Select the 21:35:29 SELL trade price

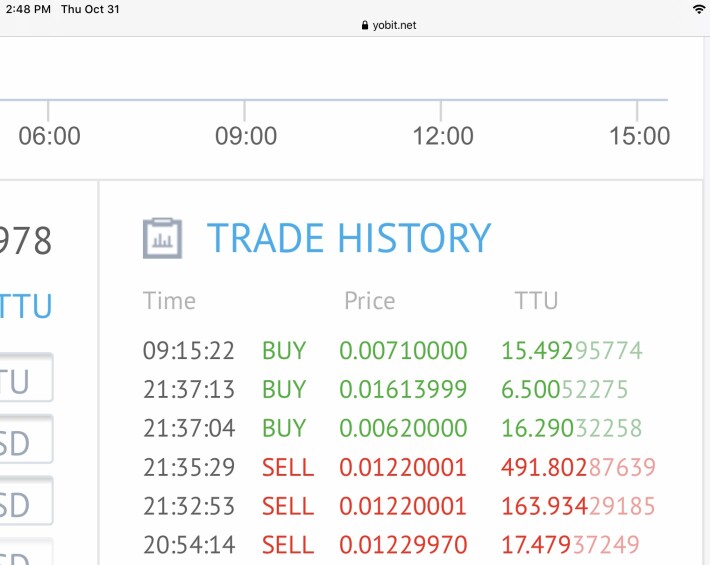403,467
